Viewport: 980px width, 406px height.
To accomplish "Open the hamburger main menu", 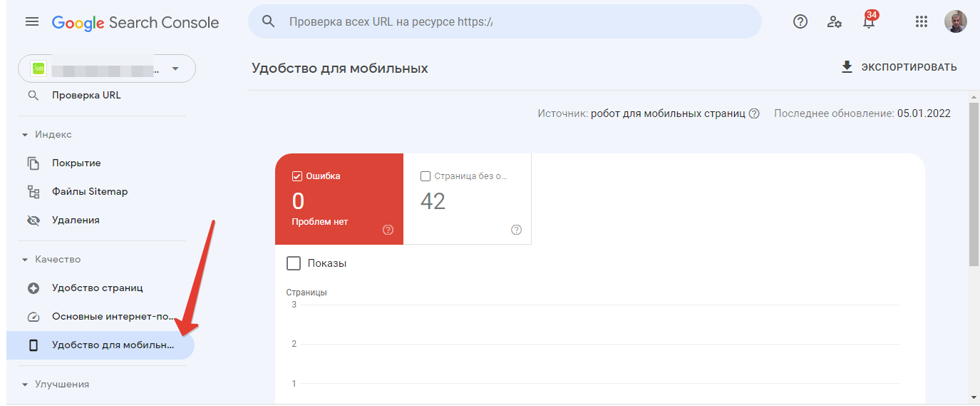I will tap(32, 22).
